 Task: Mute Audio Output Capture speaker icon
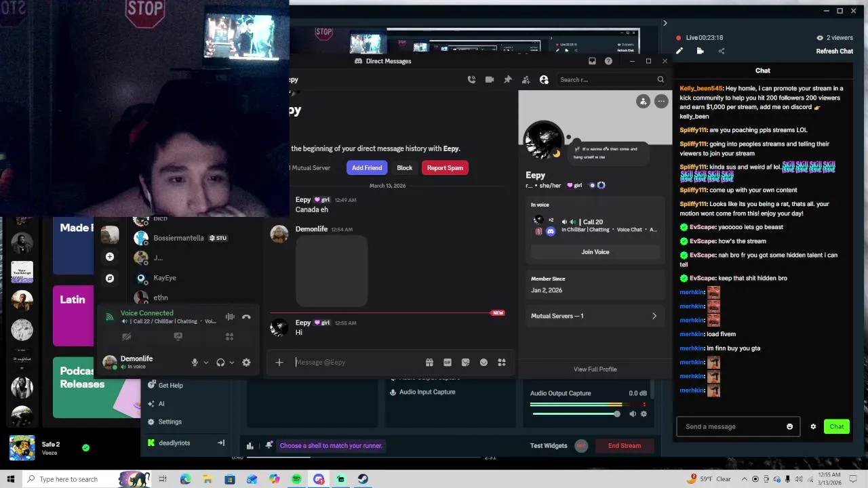pos(633,413)
